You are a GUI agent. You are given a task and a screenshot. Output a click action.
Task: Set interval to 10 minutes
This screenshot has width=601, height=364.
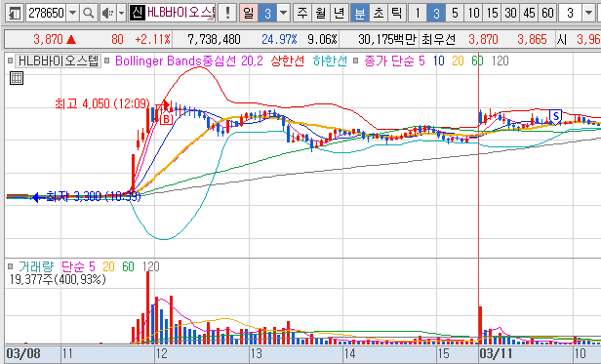tap(473, 13)
